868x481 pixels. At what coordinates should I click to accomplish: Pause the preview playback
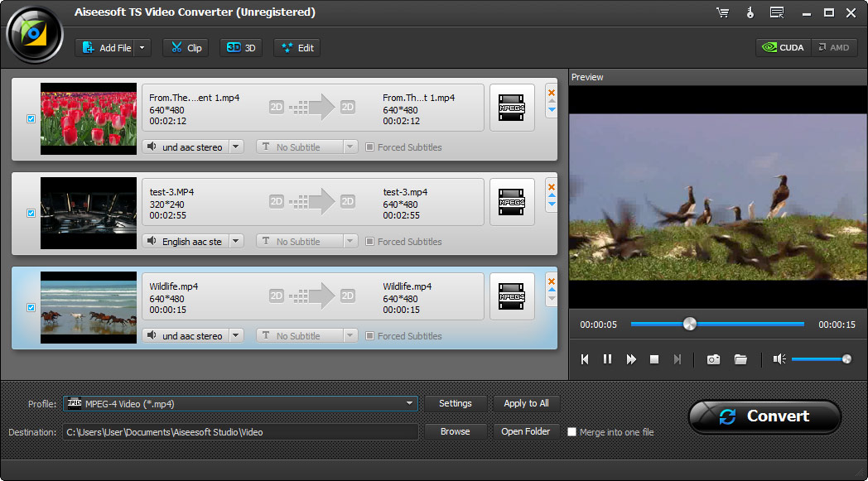(x=607, y=359)
